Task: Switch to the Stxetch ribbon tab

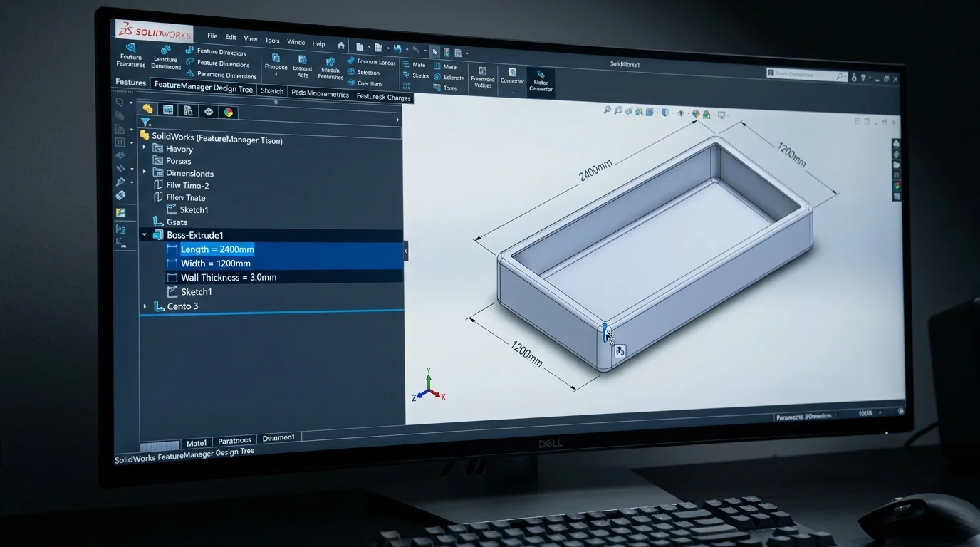Action: pyautogui.click(x=272, y=90)
